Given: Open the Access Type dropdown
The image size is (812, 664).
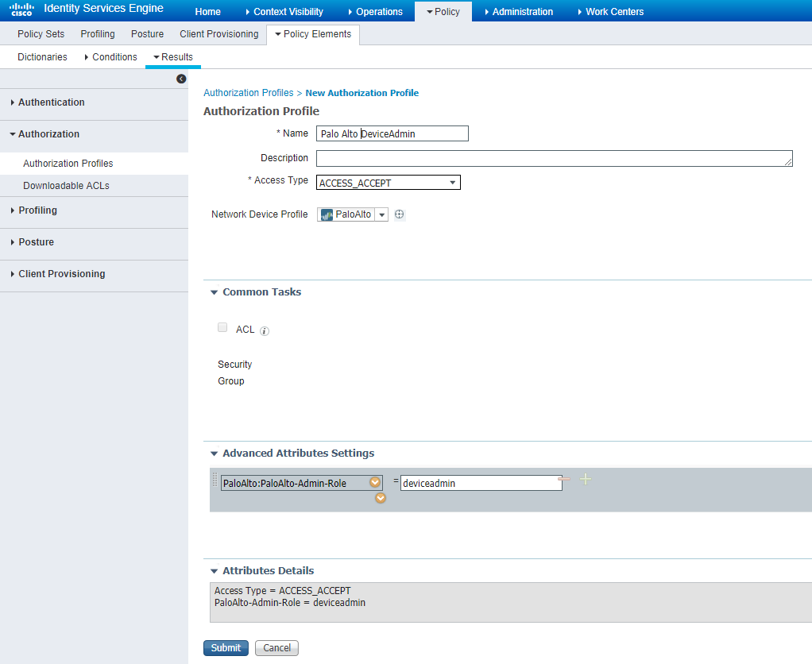Looking at the screenshot, I should [x=389, y=183].
